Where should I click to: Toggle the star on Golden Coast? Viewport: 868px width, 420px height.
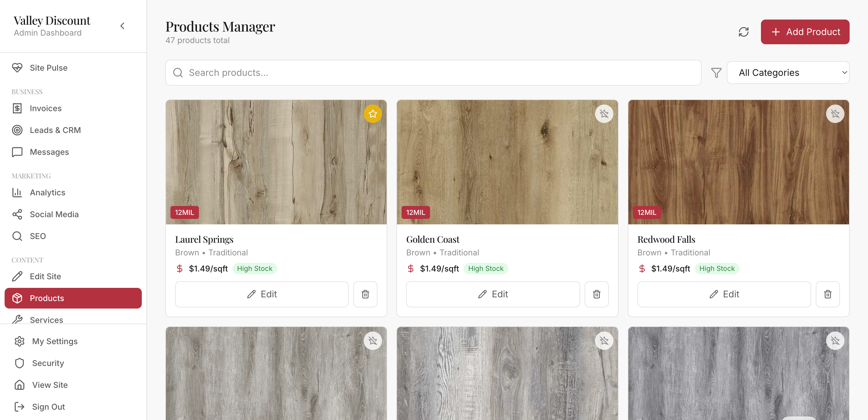(x=604, y=114)
